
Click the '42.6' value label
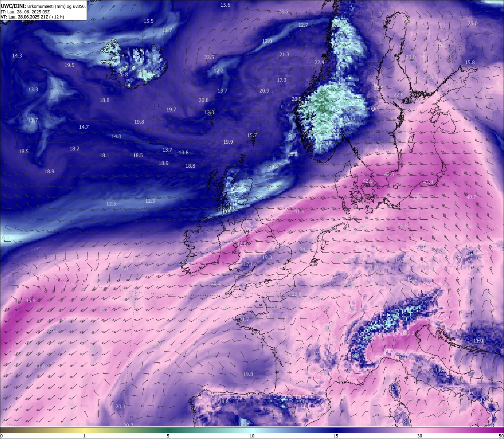[389, 174]
